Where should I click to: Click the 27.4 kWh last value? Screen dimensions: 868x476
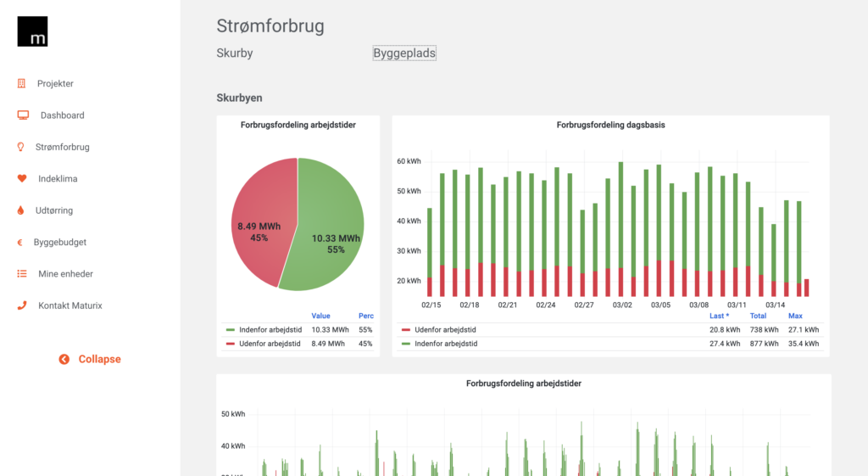pyautogui.click(x=725, y=344)
